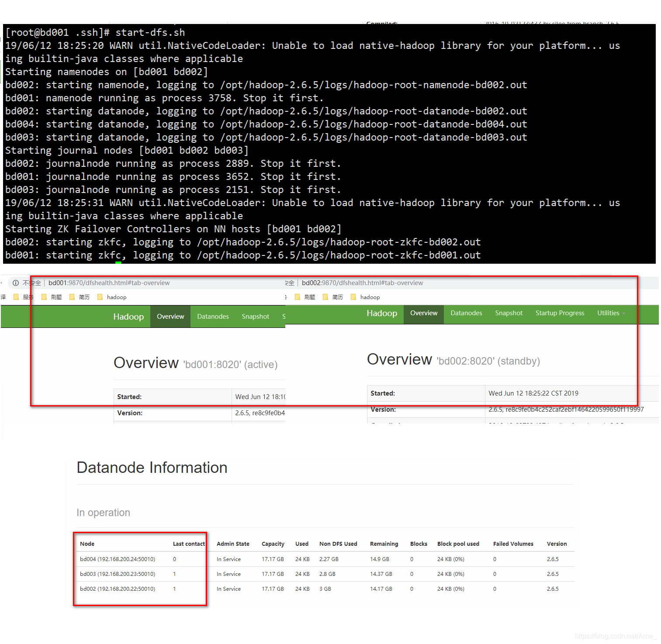Sort datanode table by Node column
Viewport: 661px width, 644px height.
87,544
